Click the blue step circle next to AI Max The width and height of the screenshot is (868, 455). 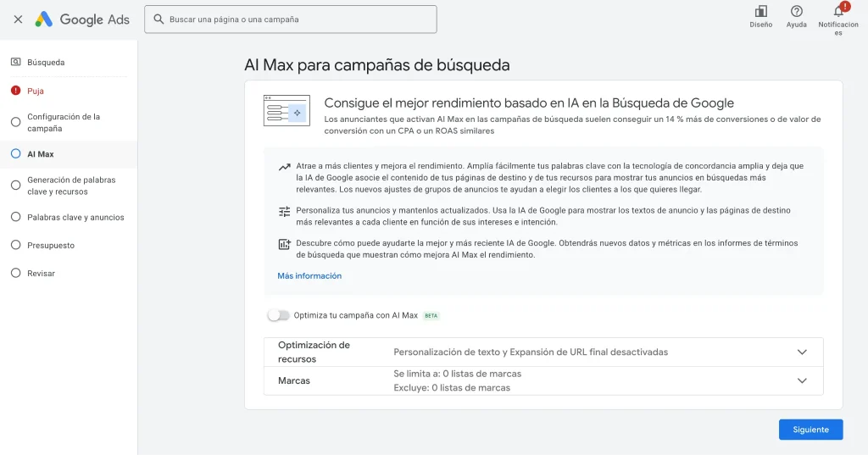click(x=15, y=154)
